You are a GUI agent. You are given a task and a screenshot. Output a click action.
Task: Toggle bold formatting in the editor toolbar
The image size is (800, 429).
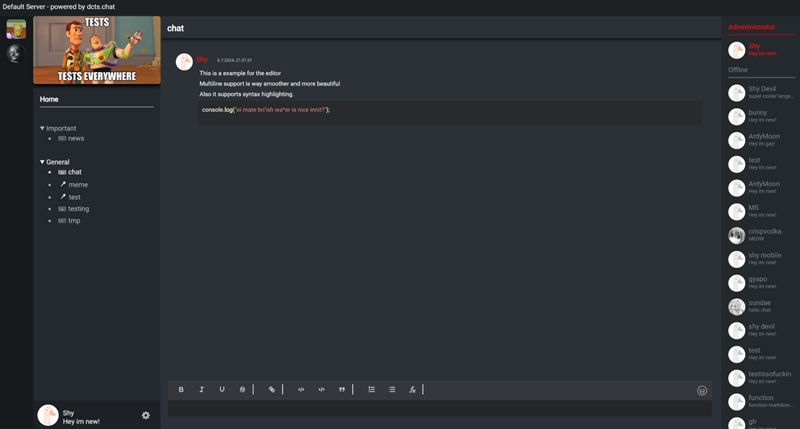[x=181, y=389]
